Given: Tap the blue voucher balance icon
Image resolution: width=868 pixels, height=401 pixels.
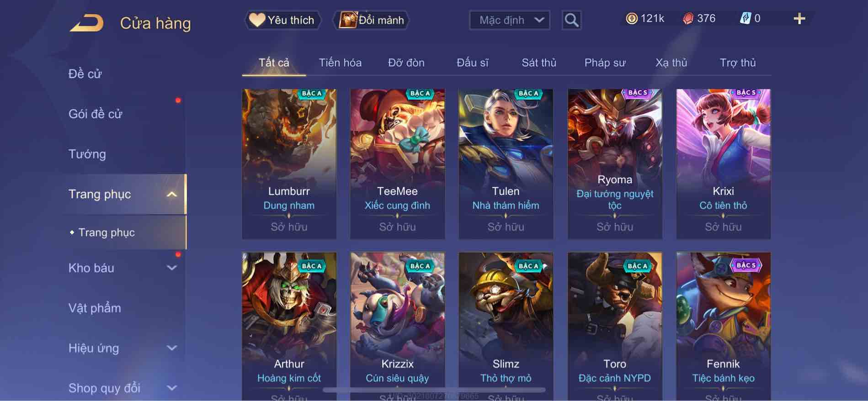Looking at the screenshot, I should coord(745,18).
